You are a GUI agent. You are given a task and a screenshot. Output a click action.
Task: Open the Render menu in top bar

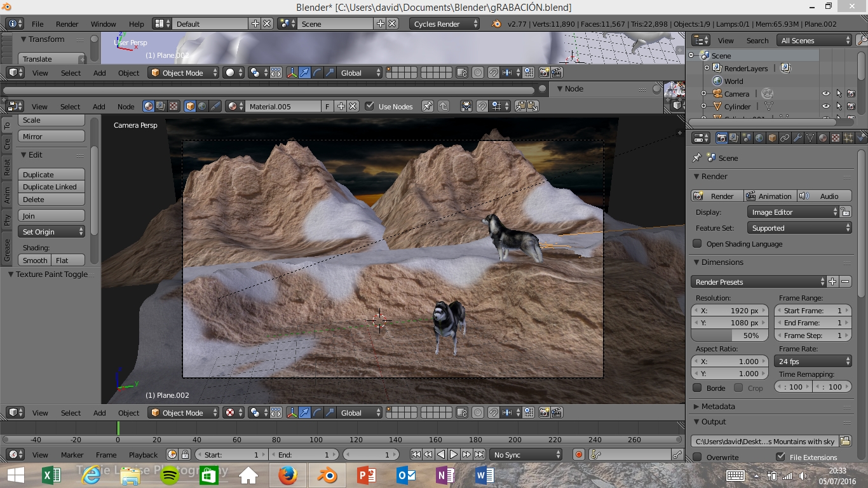coord(67,24)
